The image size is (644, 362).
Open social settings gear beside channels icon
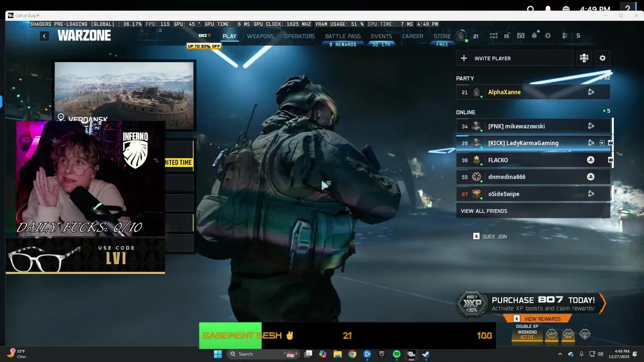point(602,58)
